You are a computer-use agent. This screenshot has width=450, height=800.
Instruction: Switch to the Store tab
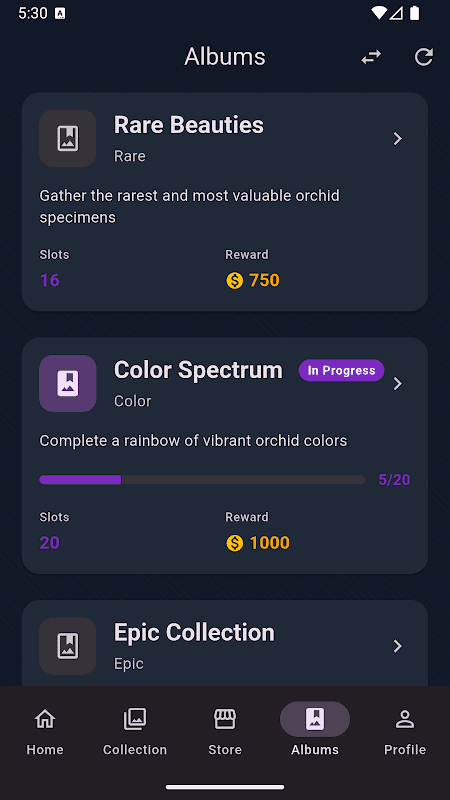pos(225,730)
